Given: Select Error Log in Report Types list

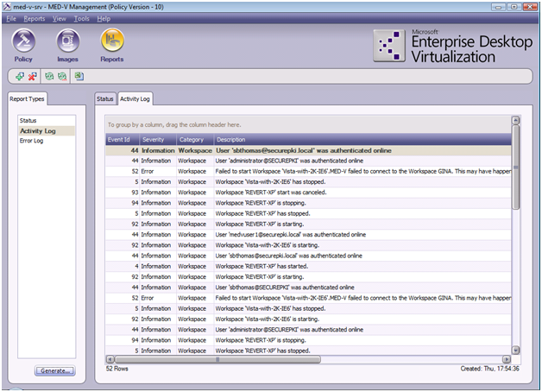Looking at the screenshot, I should point(47,141).
